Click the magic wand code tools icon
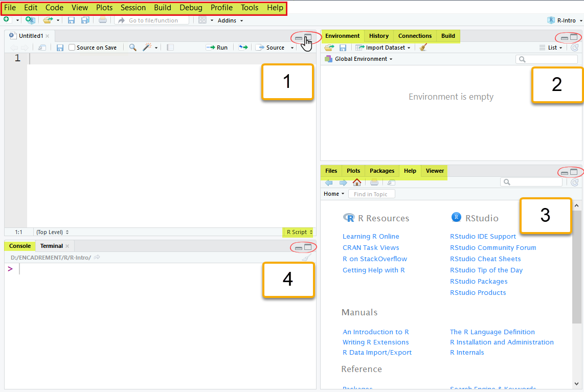584x392 pixels. [x=147, y=48]
